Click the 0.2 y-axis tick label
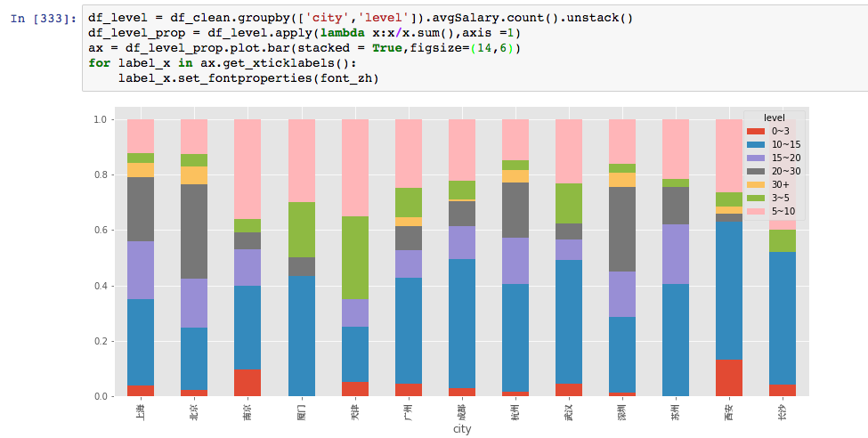 (x=101, y=341)
